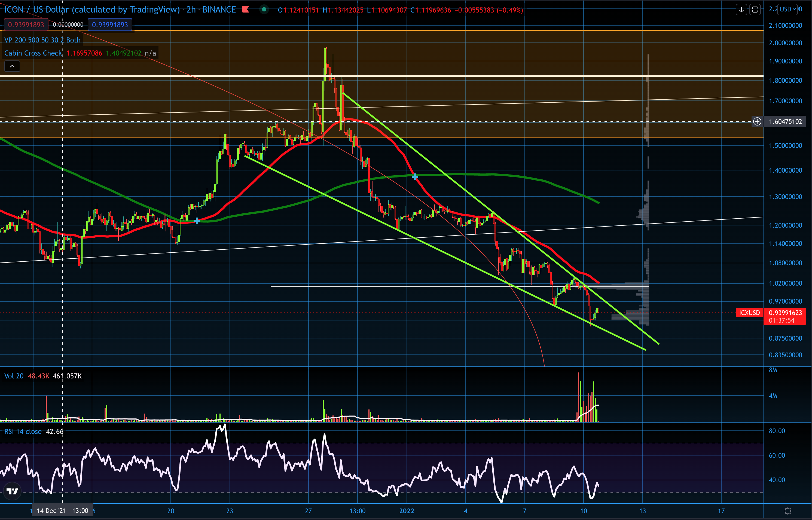Collapse the indicator legend with chevron
812x520 pixels.
tap(12, 66)
